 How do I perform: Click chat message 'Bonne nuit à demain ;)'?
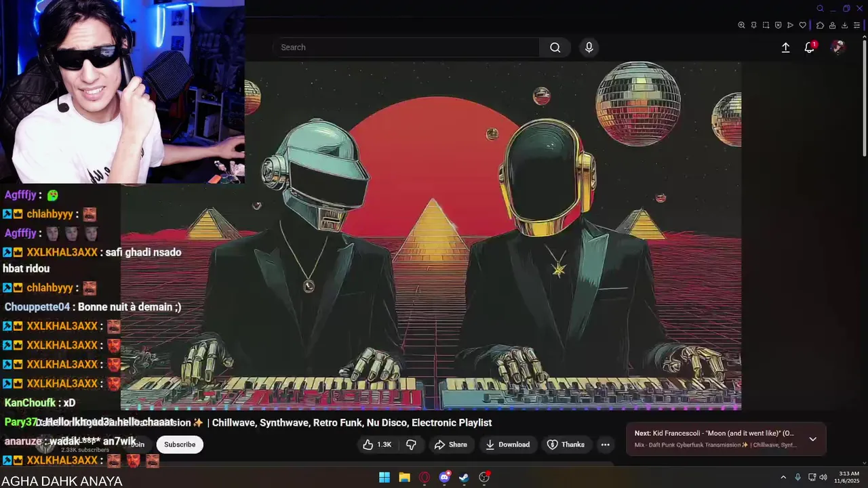[x=130, y=307]
